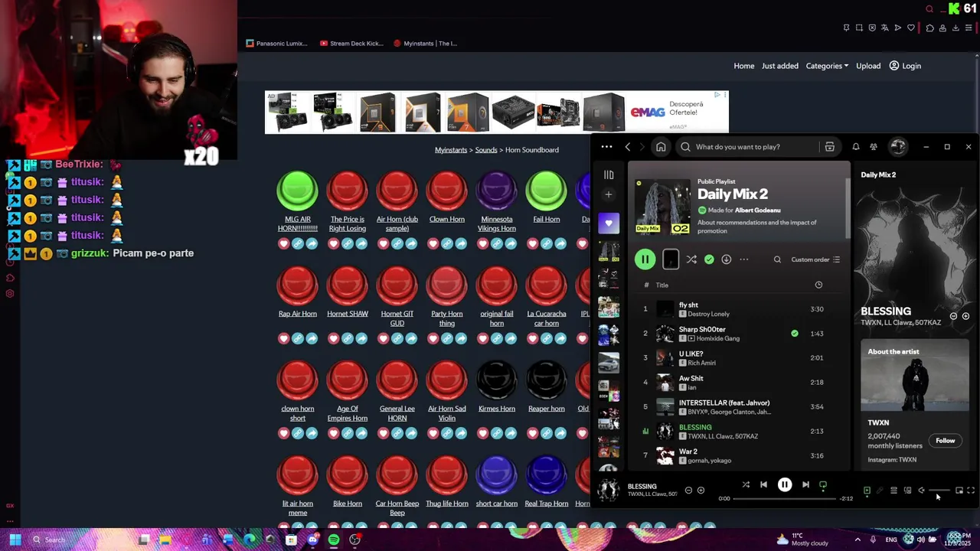Open Spotify Friend Activity icon

click(x=874, y=147)
